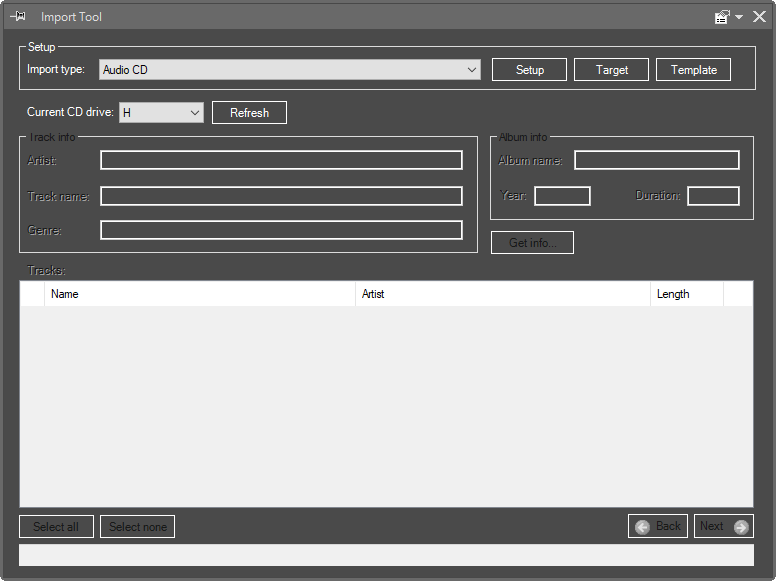Click the Length column header
Image resolution: width=776 pixels, height=581 pixels.
click(686, 294)
